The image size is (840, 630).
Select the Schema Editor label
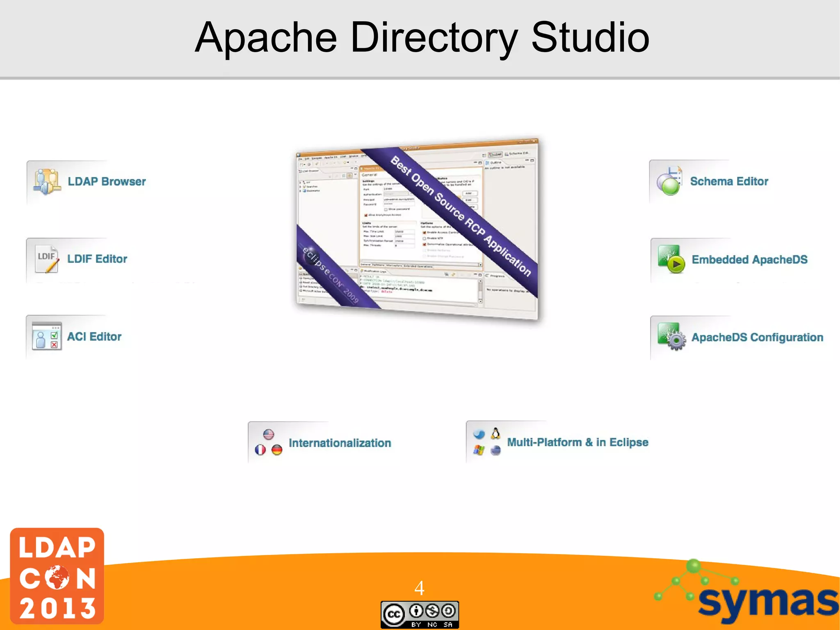pos(729,181)
